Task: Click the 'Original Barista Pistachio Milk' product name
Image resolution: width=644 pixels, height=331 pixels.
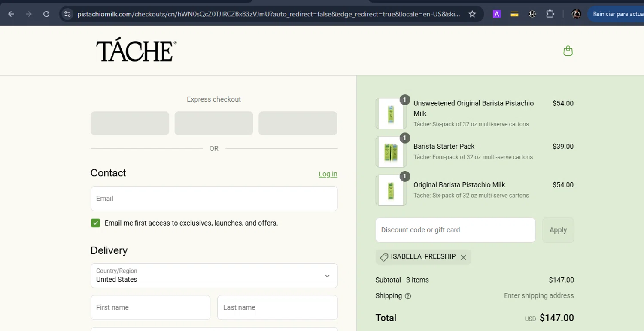Action: pos(459,185)
